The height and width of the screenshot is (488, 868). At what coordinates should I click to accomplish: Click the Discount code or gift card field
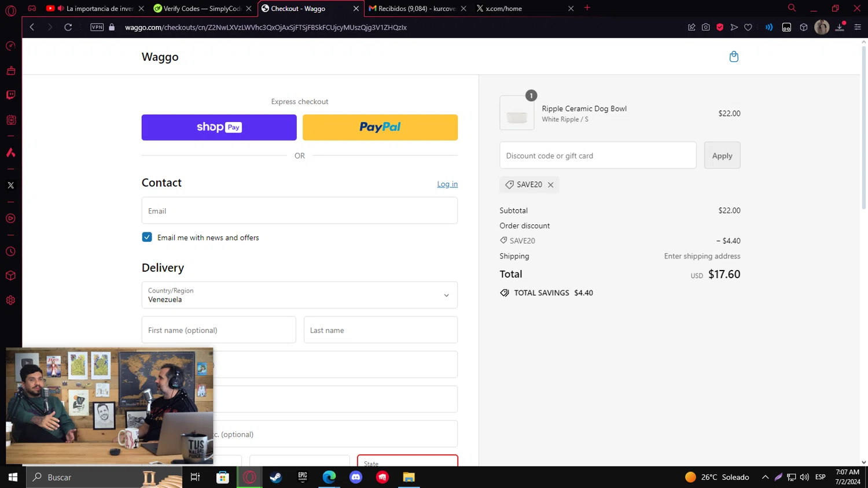pyautogui.click(x=598, y=155)
